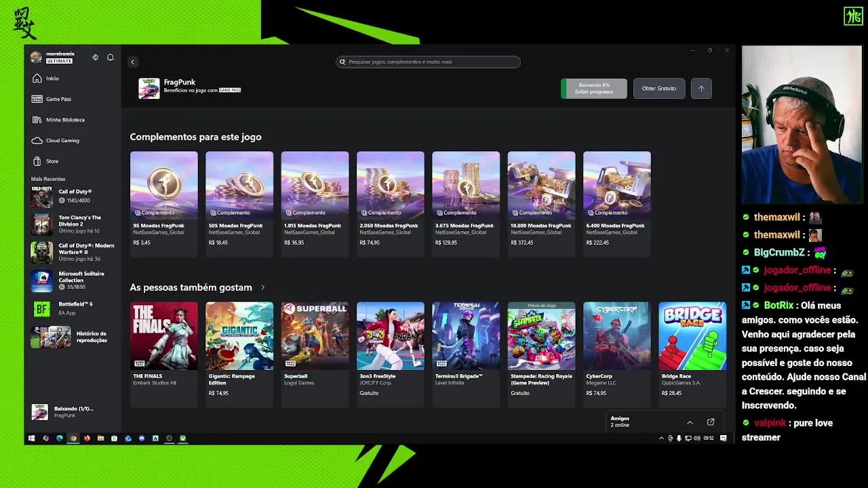Click the search box Pesquisar jogos
This screenshot has width=868, height=488.
pyautogui.click(x=429, y=62)
